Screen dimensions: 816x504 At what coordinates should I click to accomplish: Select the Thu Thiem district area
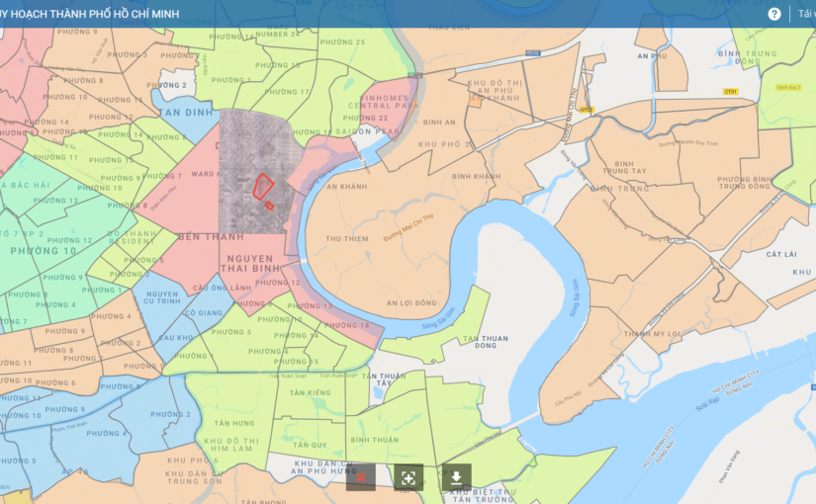(346, 238)
